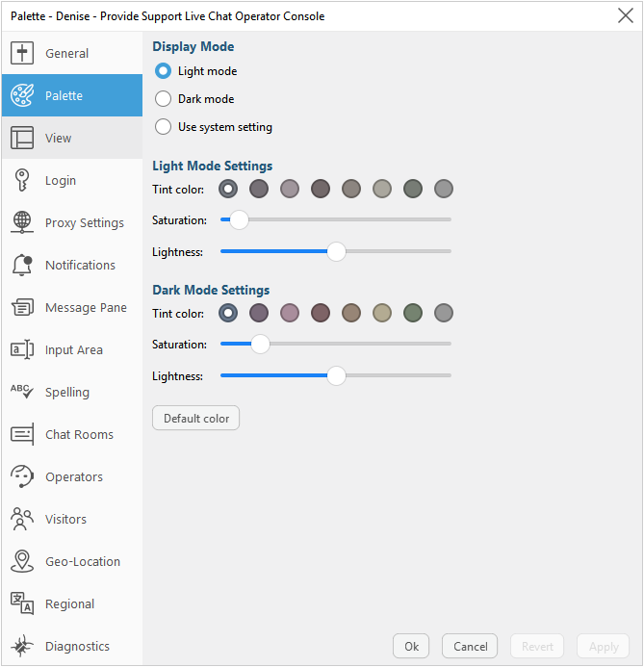Pick khaki Dark Mode tint swatch
The height and width of the screenshot is (667, 644).
[382, 313]
